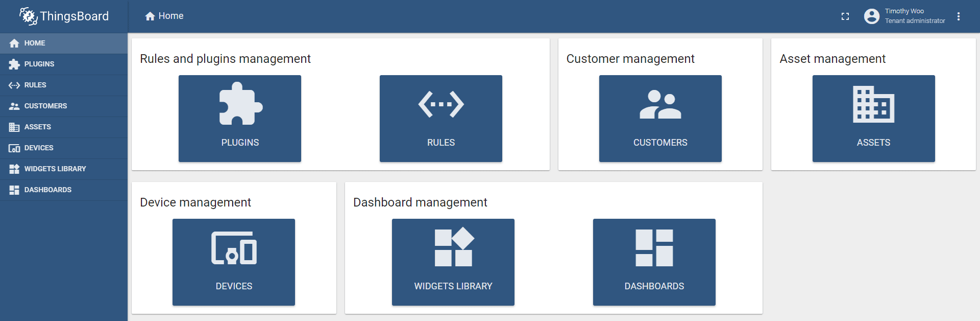Click the Home icon in the breadcrumb

[x=150, y=15]
